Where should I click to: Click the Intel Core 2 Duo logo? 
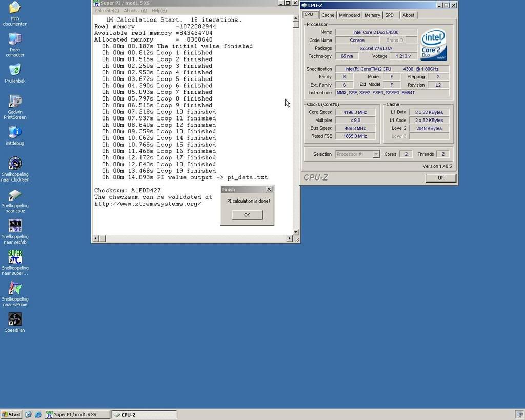(434, 45)
